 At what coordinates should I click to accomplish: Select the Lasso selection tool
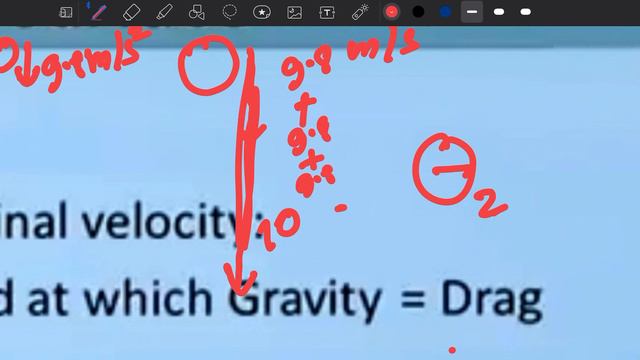click(229, 12)
